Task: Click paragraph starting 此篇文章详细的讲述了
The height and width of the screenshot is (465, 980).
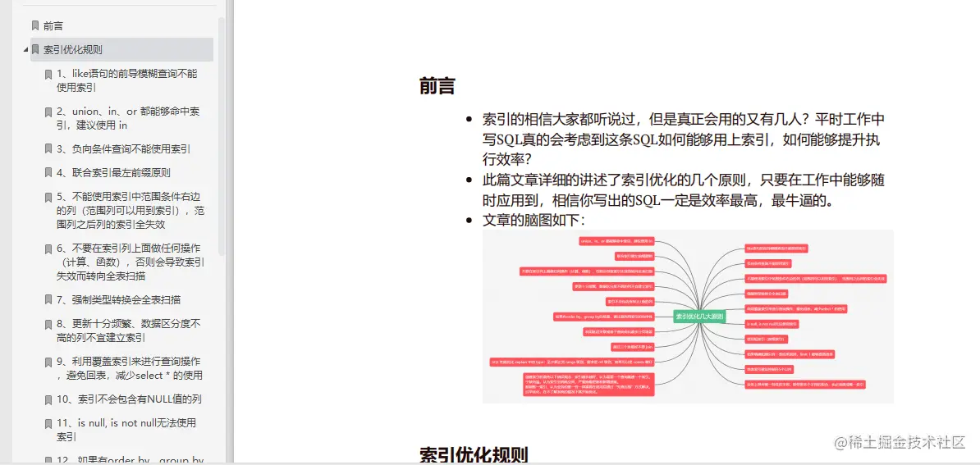Action: click(684, 190)
